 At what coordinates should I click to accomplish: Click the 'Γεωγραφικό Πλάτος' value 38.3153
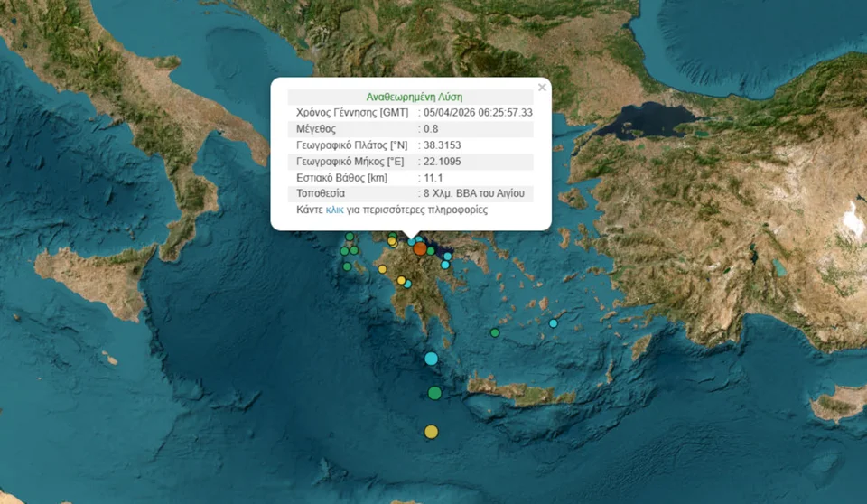[x=443, y=145]
